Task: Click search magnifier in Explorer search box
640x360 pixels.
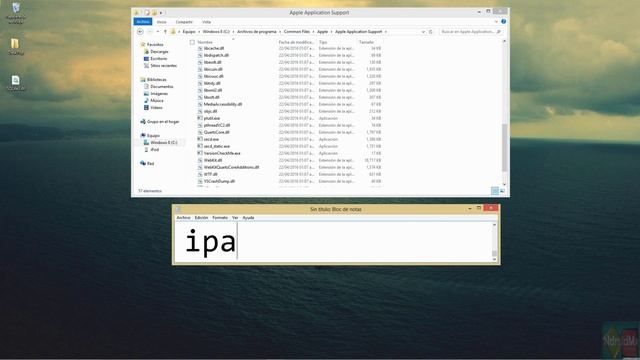Action: [498, 31]
